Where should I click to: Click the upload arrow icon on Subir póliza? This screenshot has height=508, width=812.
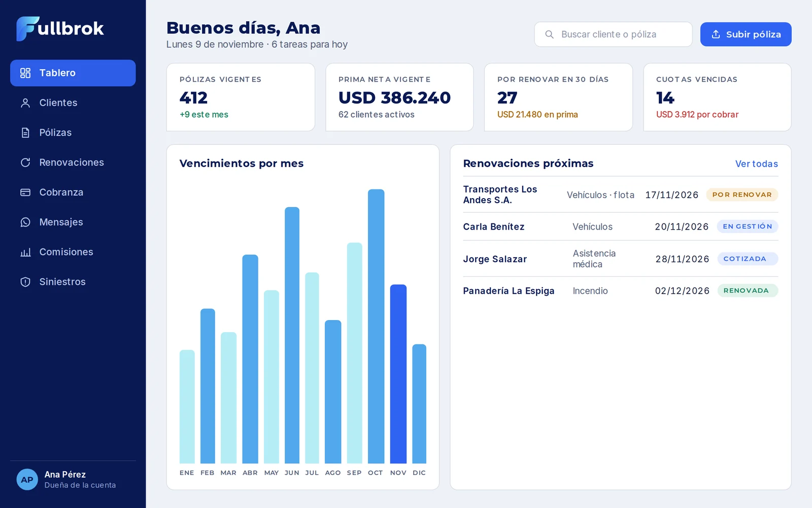[716, 35]
